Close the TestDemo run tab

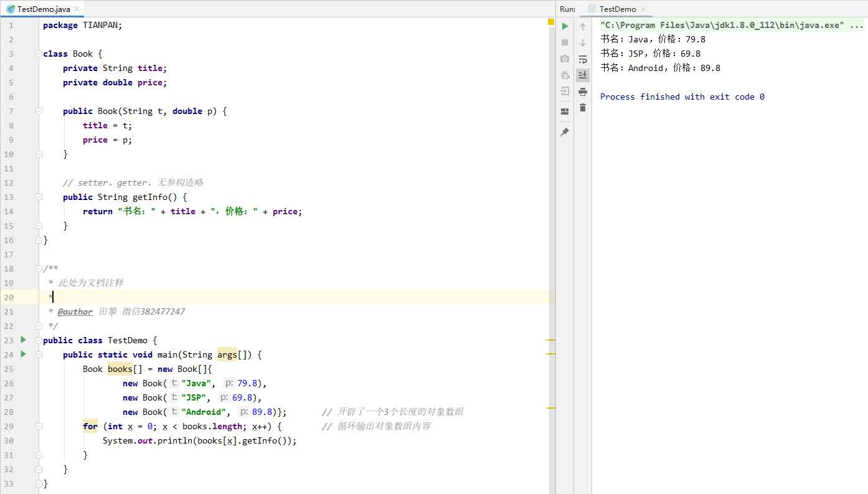pos(643,9)
